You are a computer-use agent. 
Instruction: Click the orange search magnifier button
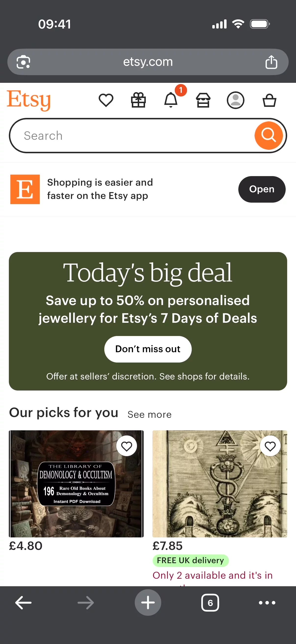tap(269, 136)
